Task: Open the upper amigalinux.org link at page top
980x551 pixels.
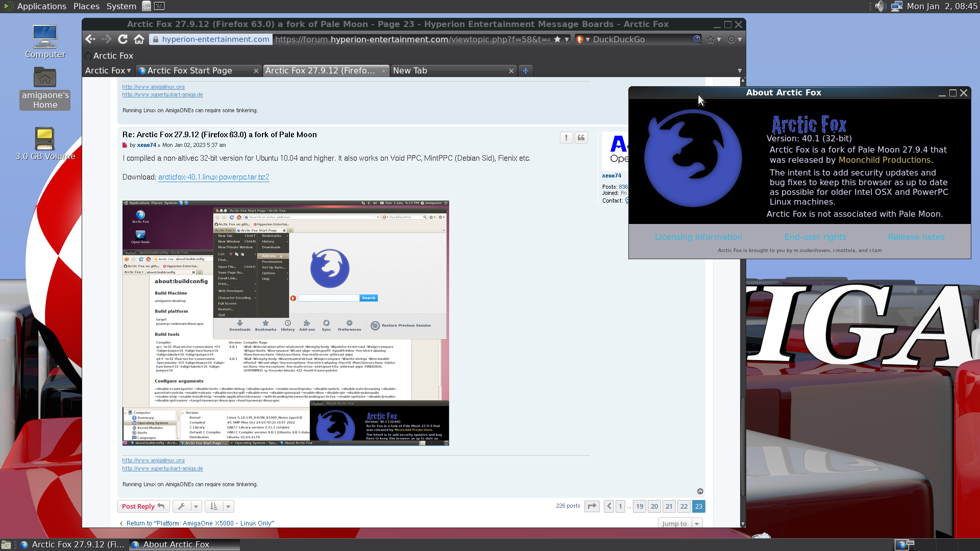Action: (x=153, y=87)
